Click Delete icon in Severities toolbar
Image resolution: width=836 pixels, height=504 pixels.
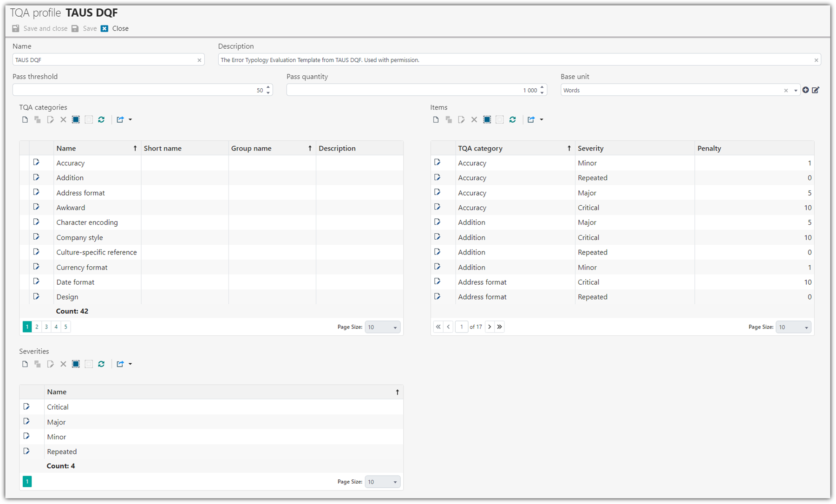[x=63, y=364]
